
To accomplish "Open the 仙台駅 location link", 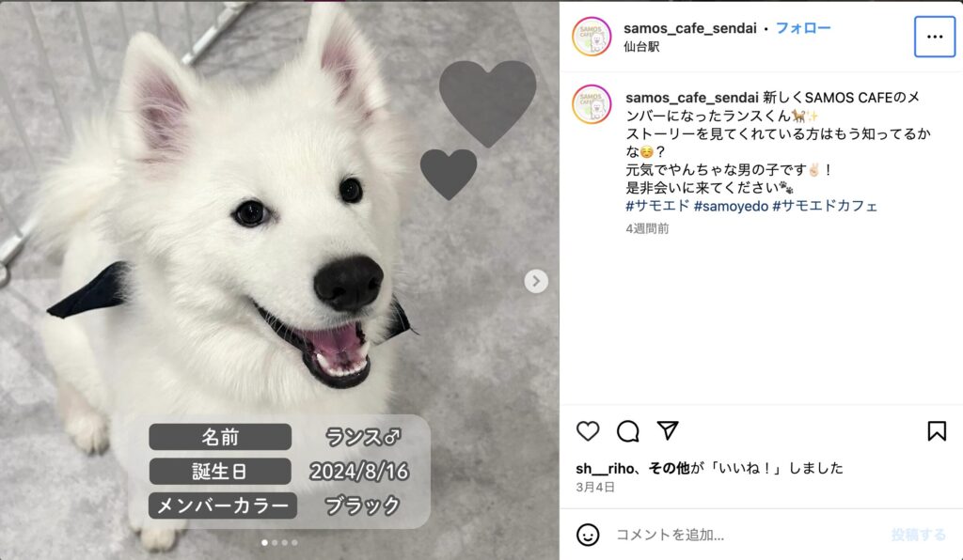I will (641, 47).
